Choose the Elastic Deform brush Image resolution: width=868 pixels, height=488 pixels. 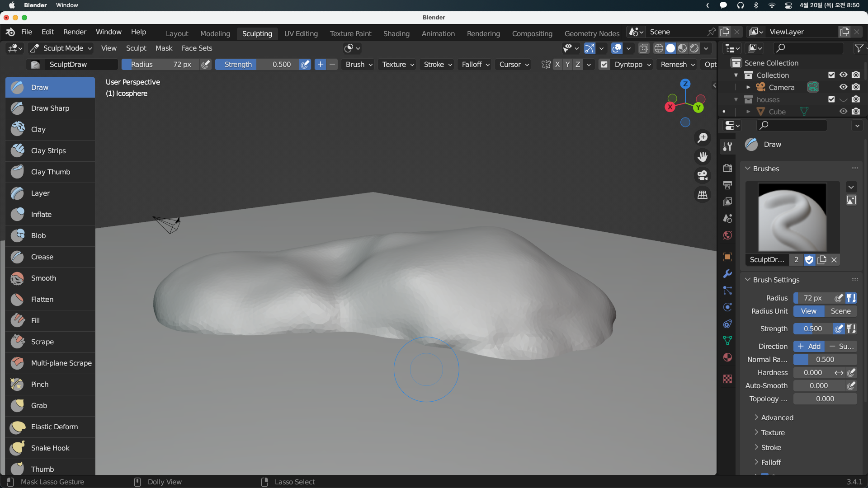50,427
